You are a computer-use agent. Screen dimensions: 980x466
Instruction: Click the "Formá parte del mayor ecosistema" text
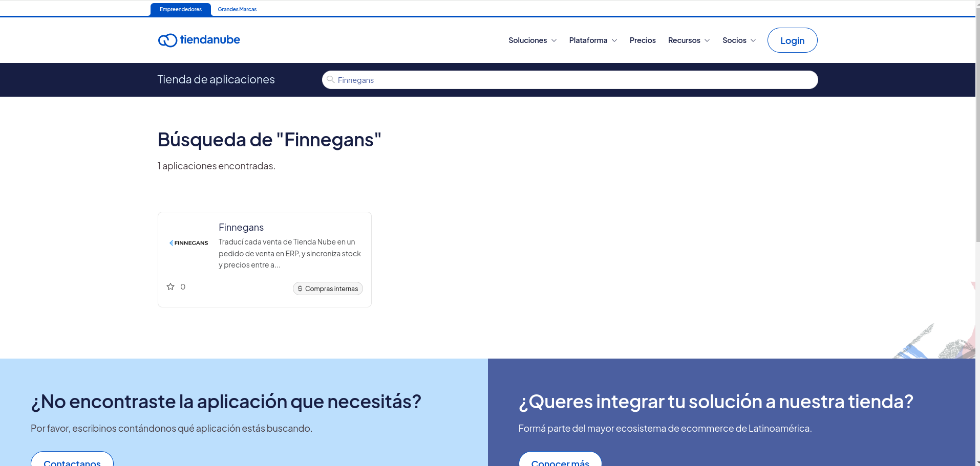pyautogui.click(x=665, y=428)
